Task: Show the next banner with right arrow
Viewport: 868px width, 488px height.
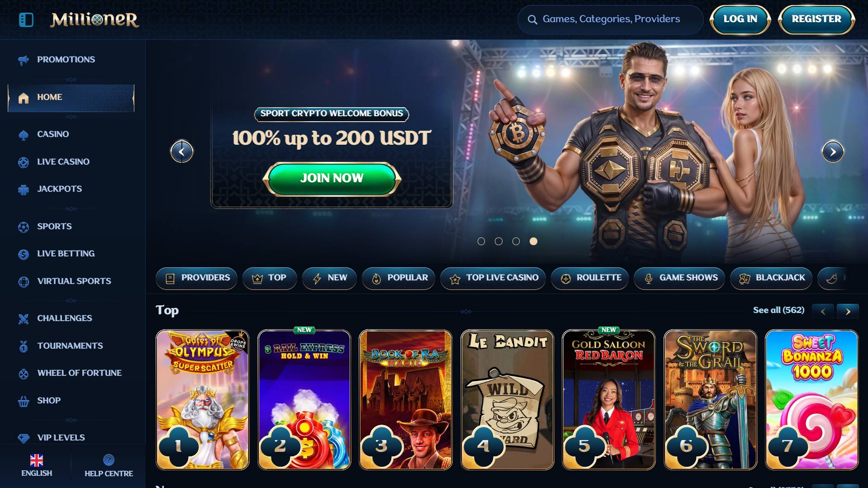Action: [x=833, y=152]
